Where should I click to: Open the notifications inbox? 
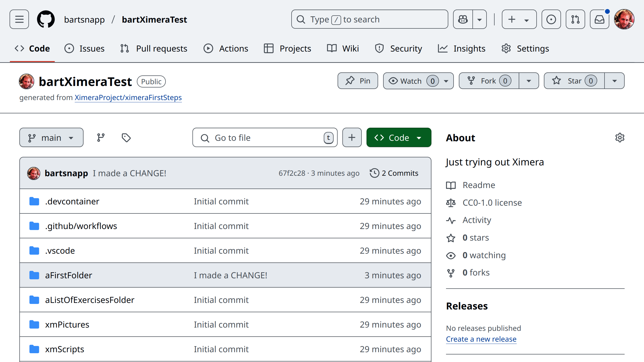[x=599, y=19]
